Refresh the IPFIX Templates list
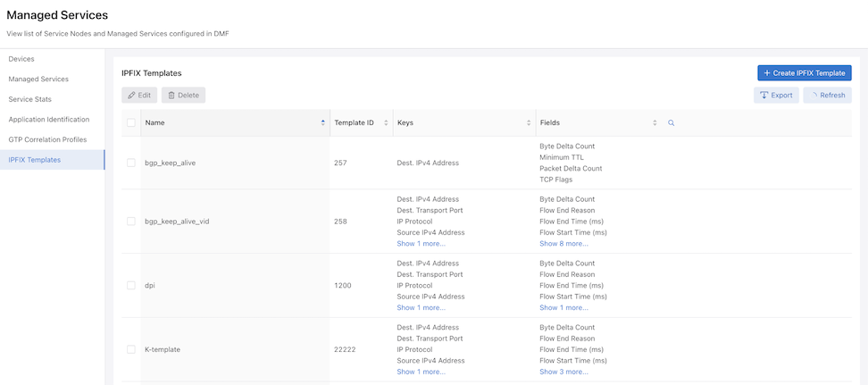 828,96
